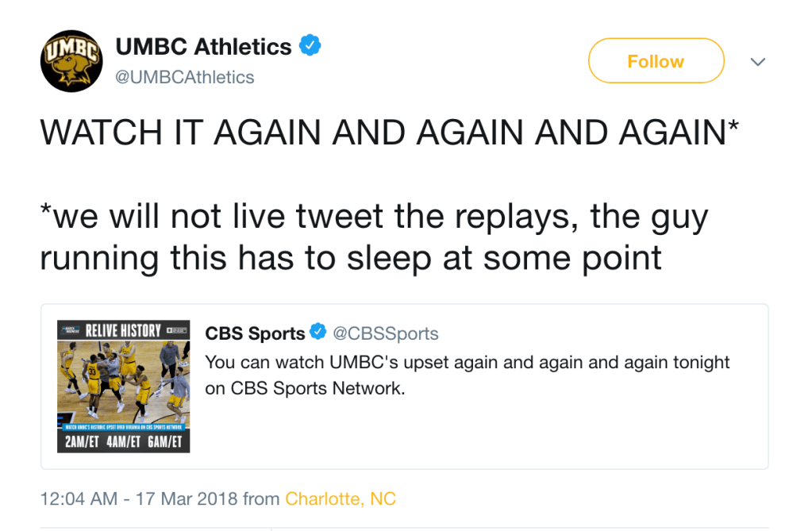Click the 2AM/ET 4AM/ET 6AM/ET schedule strip
This screenshot has width=812, height=531.
(123, 442)
